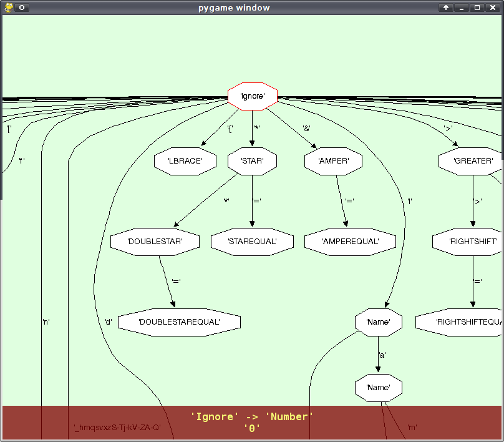The image size is (504, 442).
Task: Click the red-outlined 'Ignore' node
Action: point(253,96)
